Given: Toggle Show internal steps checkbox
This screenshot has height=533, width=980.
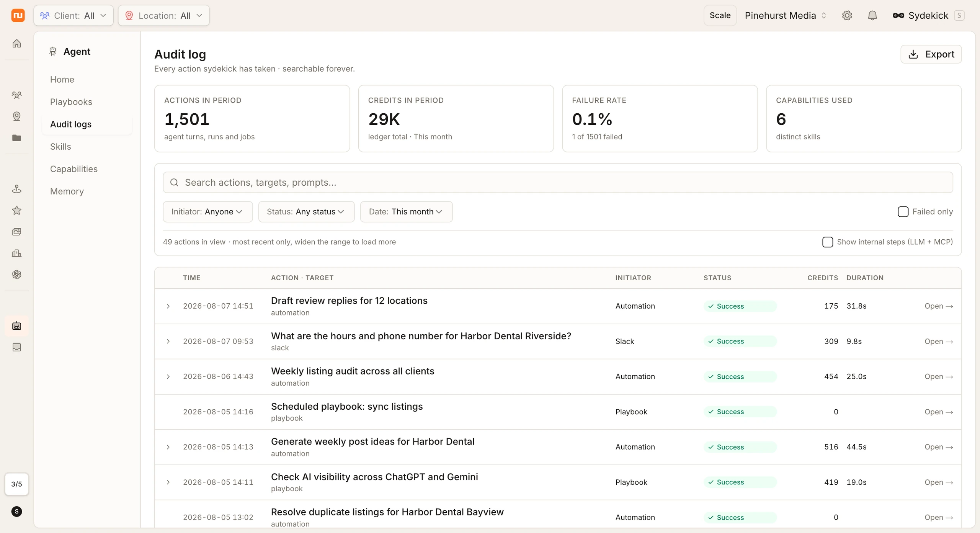Looking at the screenshot, I should coord(827,242).
